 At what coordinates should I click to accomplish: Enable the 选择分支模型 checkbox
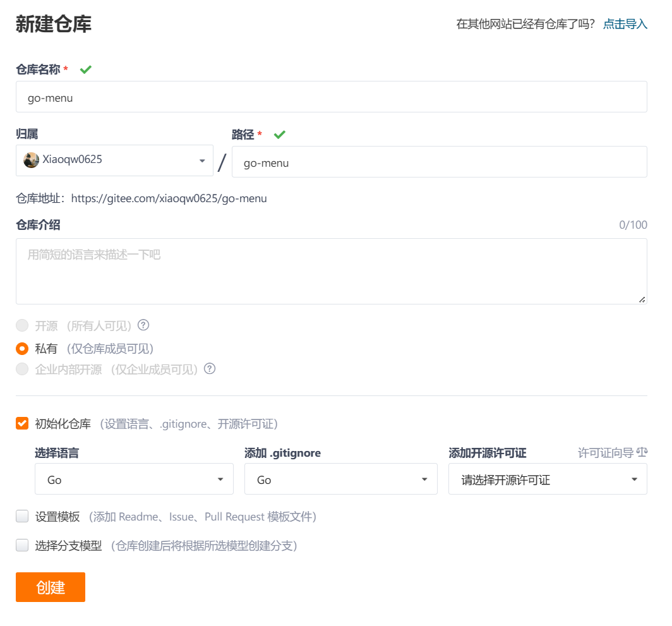(x=22, y=545)
